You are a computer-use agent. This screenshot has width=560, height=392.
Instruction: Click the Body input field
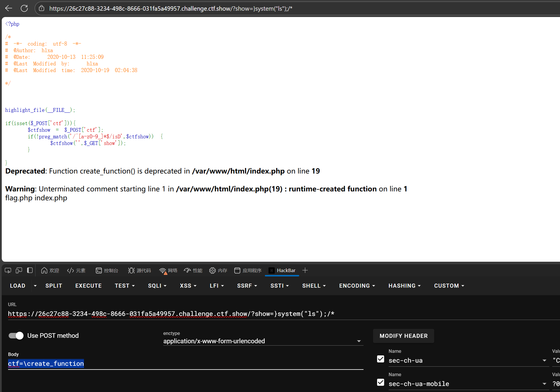pyautogui.click(x=185, y=364)
